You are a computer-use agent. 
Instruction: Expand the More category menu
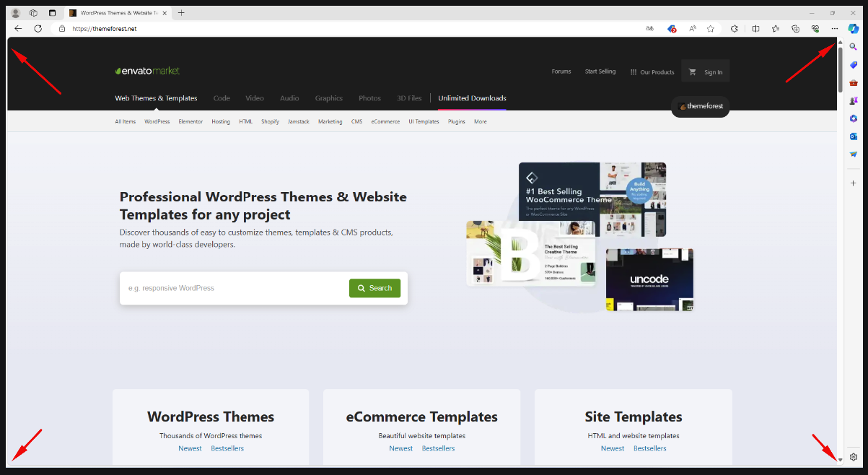tap(481, 121)
